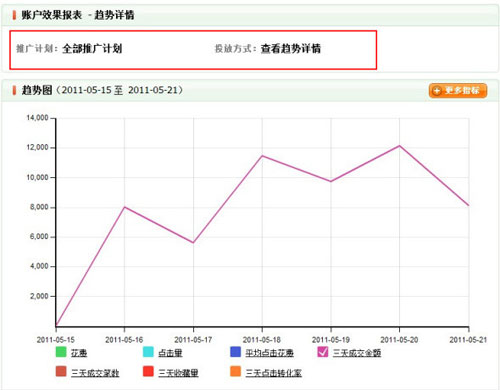Uncheck the pink 三天成交金额 checkbox

(323, 352)
